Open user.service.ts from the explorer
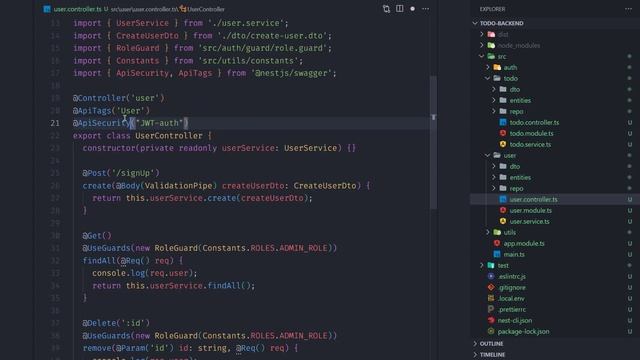 pos(529,222)
